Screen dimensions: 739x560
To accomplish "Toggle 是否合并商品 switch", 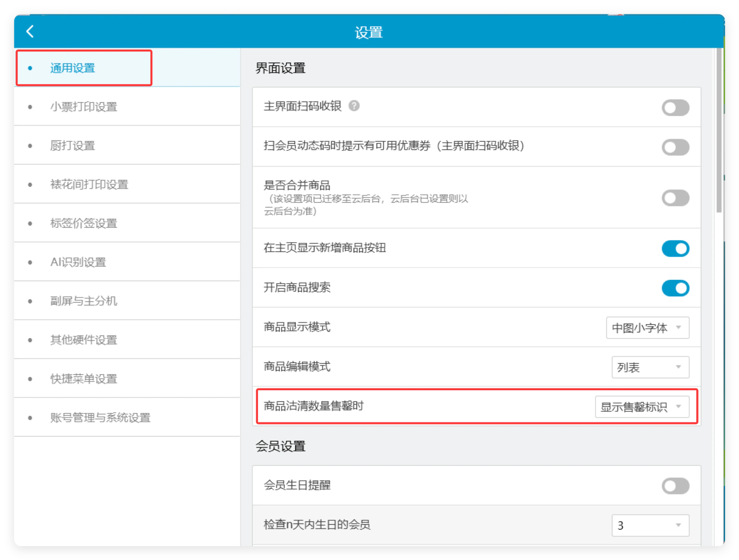I will pos(675,198).
